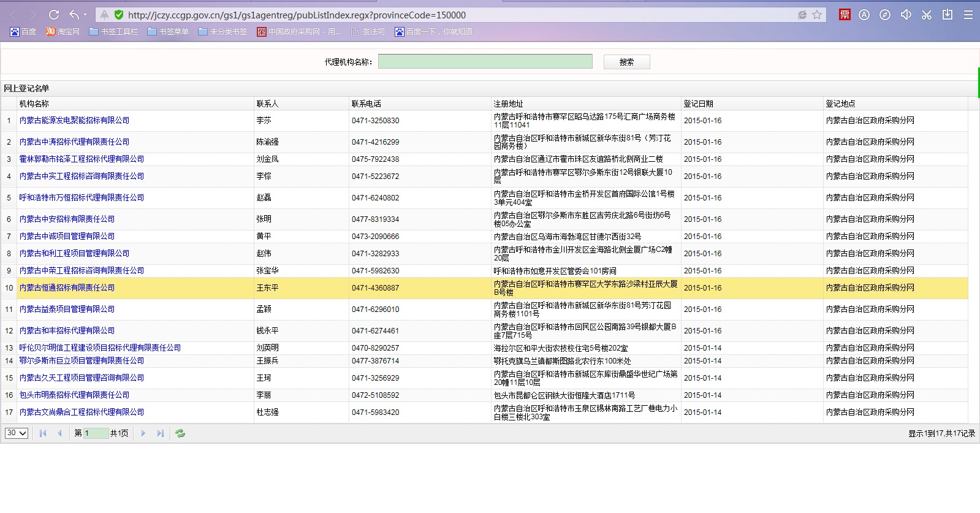Bookmark this page with the star icon
The image size is (980, 513).
(x=817, y=15)
